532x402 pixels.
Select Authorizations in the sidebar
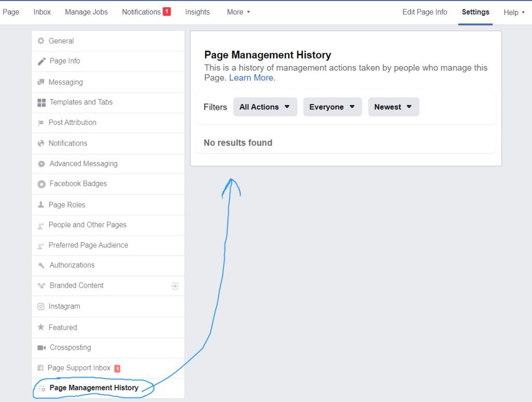click(x=108, y=266)
